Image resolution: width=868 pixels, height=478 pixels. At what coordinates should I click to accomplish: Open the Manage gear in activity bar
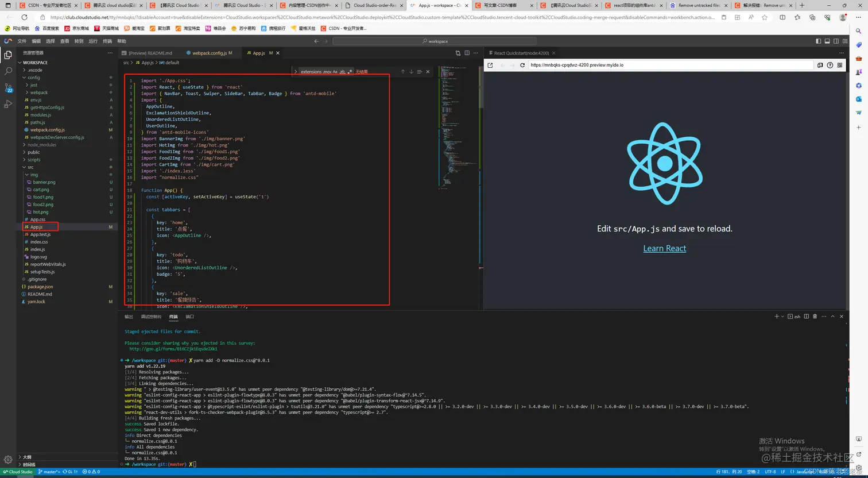[8, 460]
